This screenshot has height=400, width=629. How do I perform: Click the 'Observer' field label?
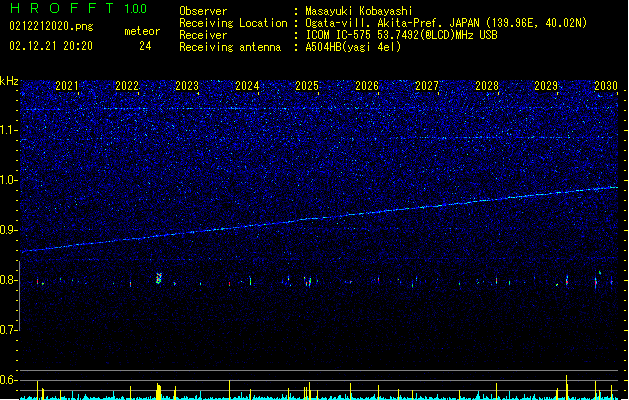(203, 11)
